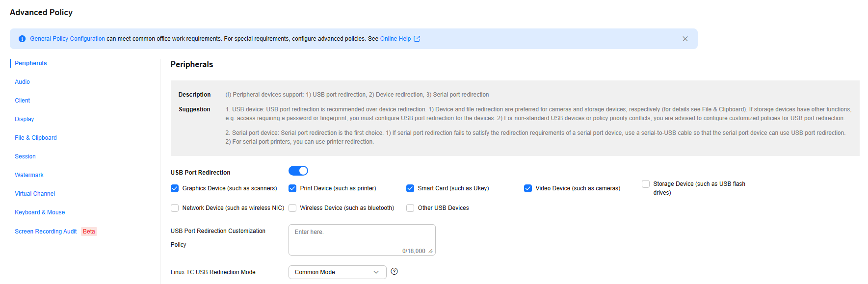868x284 pixels.
Task: Open Screen Recording Audit section
Action: pos(46,232)
